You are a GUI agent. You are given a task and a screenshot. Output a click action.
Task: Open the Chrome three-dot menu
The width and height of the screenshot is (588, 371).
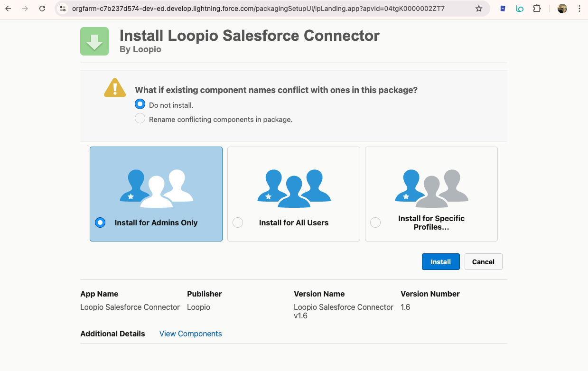579,9
